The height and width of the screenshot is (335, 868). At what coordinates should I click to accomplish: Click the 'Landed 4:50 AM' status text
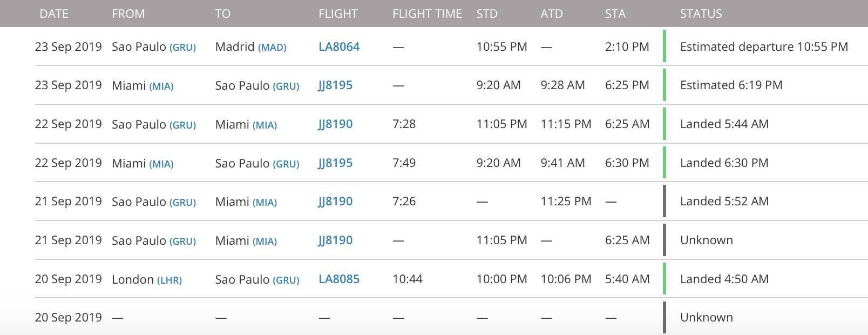tap(724, 279)
